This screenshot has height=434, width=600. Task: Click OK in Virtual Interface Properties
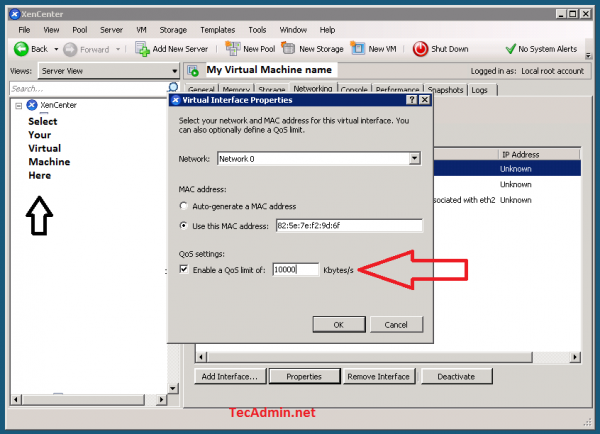[x=338, y=324]
